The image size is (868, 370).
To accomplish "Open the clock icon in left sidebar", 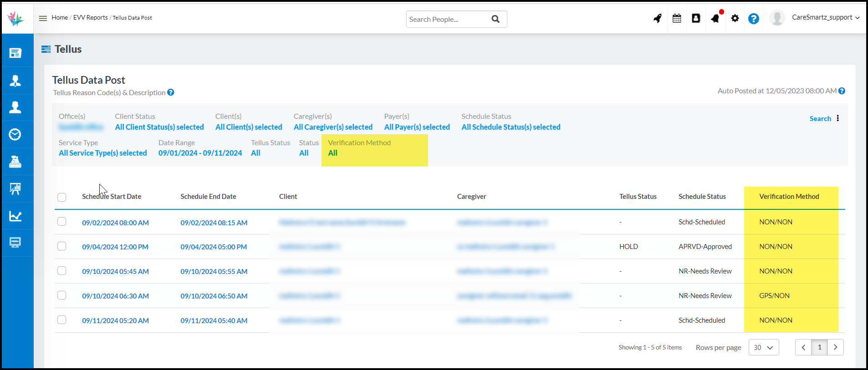I will [x=15, y=135].
